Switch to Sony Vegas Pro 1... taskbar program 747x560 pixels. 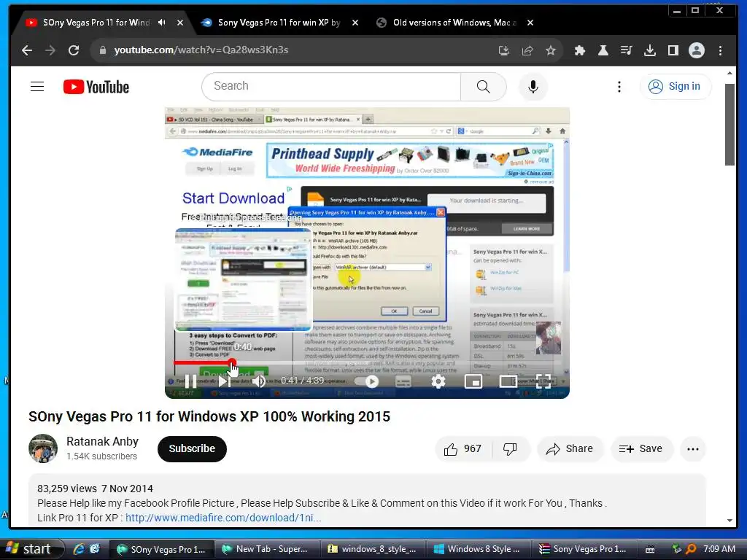(x=584, y=549)
